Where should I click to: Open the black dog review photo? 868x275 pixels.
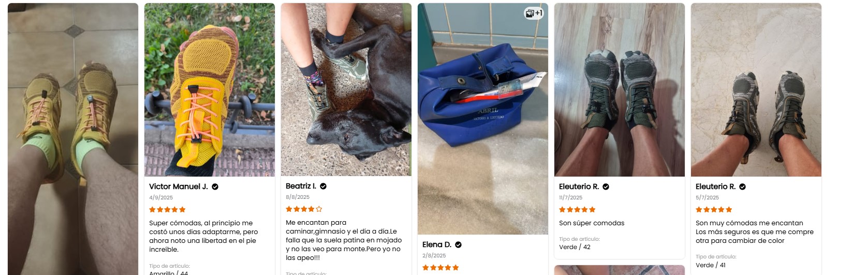[x=346, y=90]
